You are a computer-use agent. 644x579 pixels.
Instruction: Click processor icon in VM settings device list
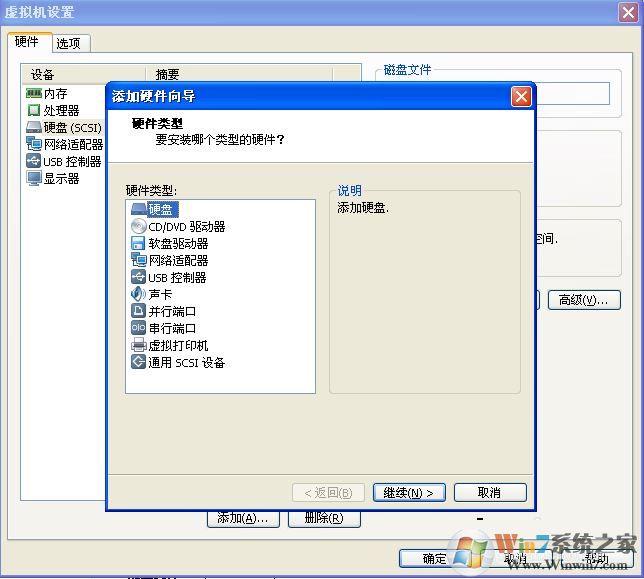[x=34, y=110]
